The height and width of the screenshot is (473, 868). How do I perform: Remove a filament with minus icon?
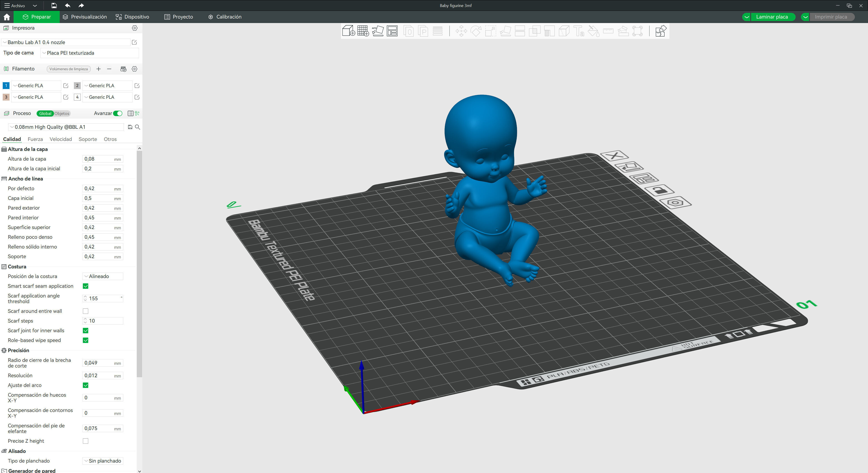109,69
